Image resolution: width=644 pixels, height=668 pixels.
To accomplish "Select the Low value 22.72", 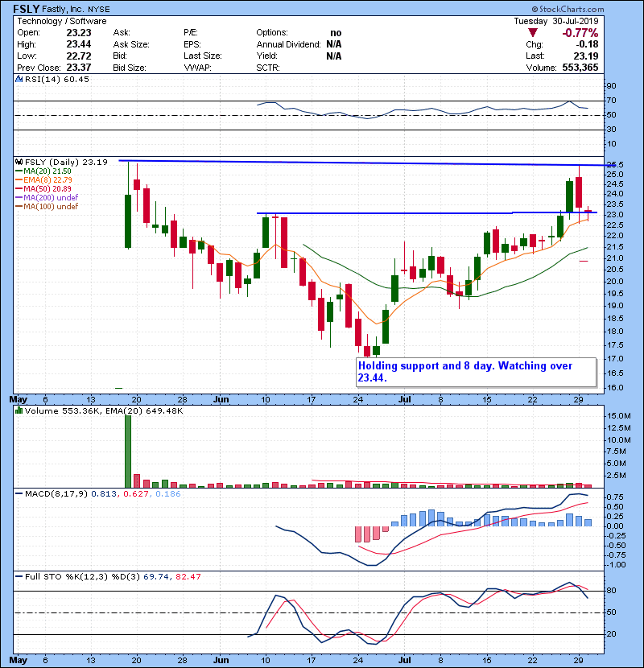I will [x=79, y=56].
